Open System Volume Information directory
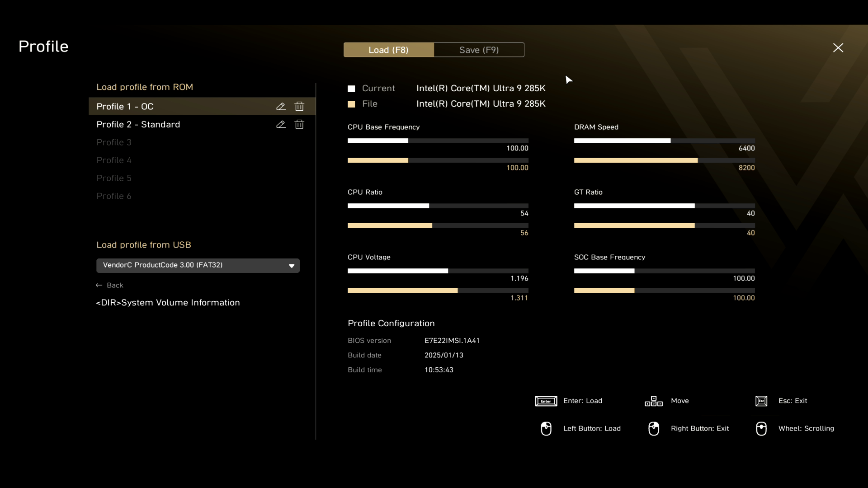The image size is (868, 488). pyautogui.click(x=168, y=303)
